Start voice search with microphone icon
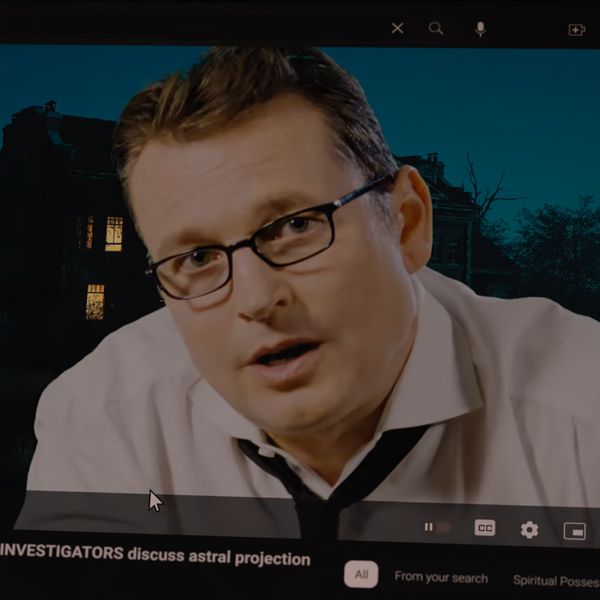The width and height of the screenshot is (600, 600). click(480, 29)
